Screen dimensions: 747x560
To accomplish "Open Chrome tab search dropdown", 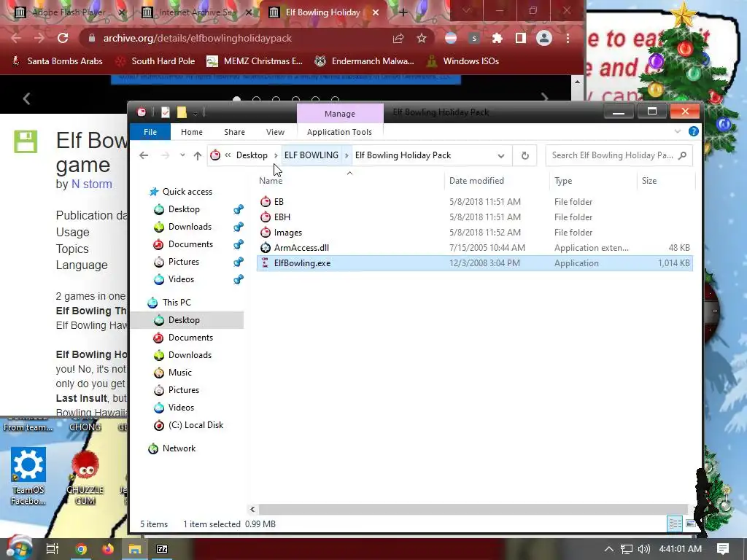I will tap(466, 10).
